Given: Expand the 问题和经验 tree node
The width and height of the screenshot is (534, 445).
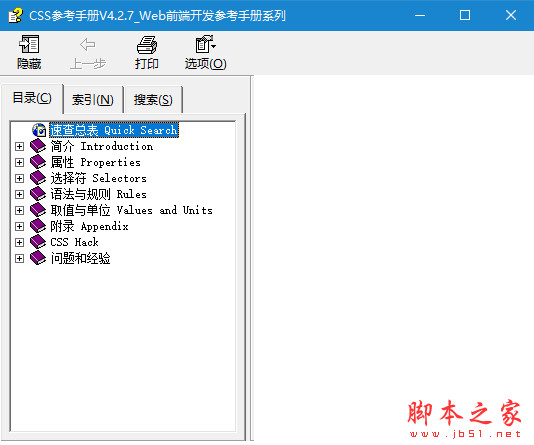Looking at the screenshot, I should tap(19, 258).
